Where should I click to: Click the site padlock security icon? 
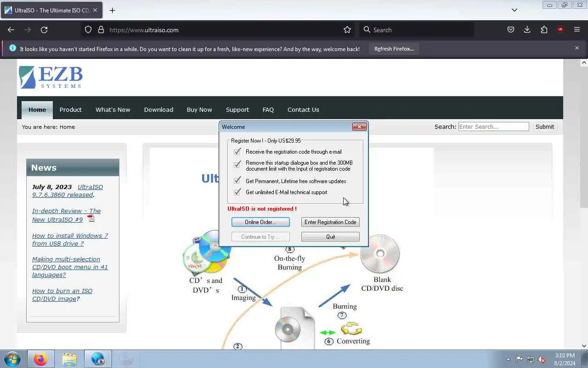coord(101,30)
